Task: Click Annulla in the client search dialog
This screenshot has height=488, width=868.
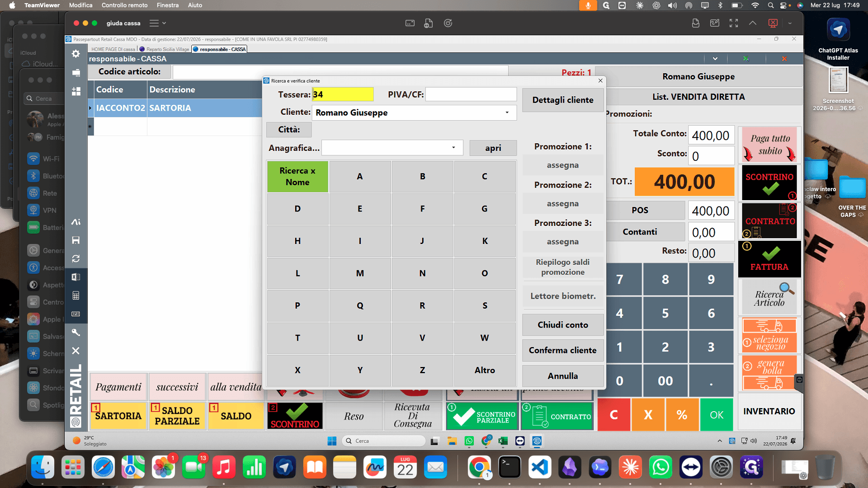Action: pyautogui.click(x=563, y=376)
